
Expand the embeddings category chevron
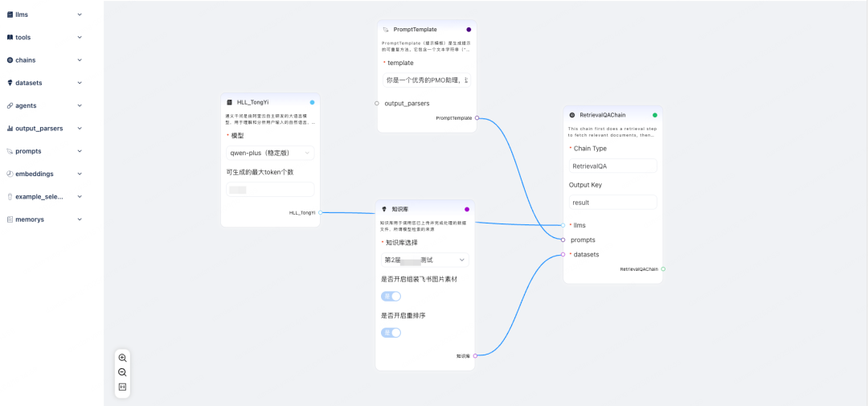point(80,174)
